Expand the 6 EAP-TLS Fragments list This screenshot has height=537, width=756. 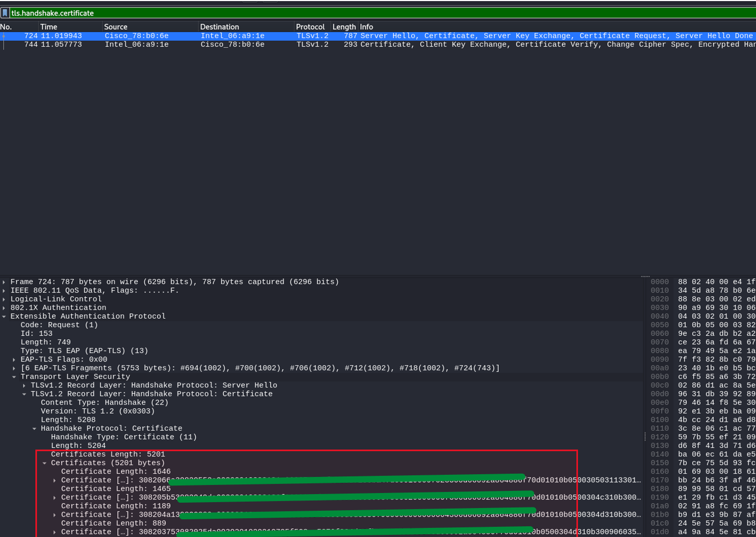(x=13, y=367)
